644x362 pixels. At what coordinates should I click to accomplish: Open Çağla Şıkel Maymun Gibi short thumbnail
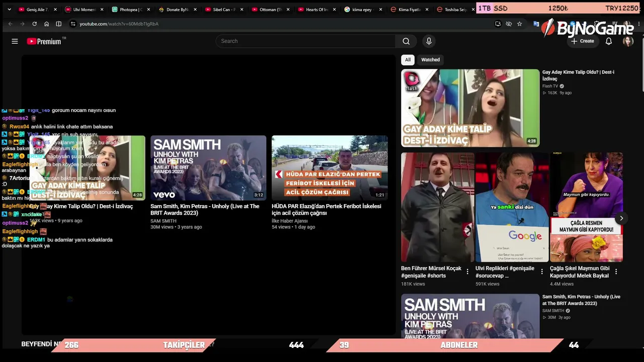[x=586, y=207]
